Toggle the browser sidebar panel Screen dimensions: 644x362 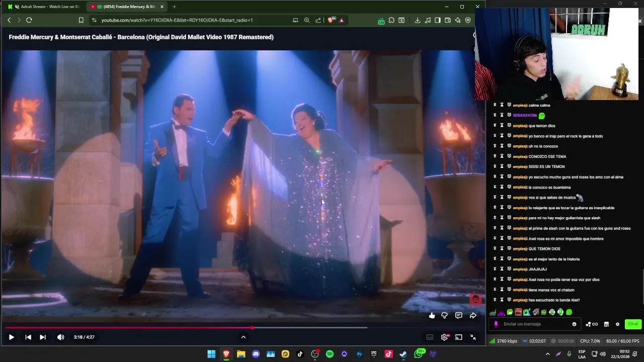pos(438,20)
